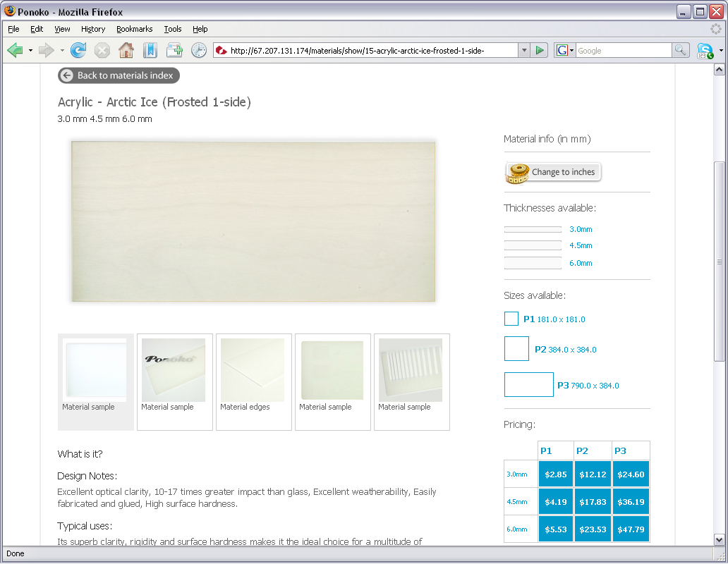Click the Google search engine icon
The height and width of the screenshot is (564, 728).
click(x=562, y=50)
